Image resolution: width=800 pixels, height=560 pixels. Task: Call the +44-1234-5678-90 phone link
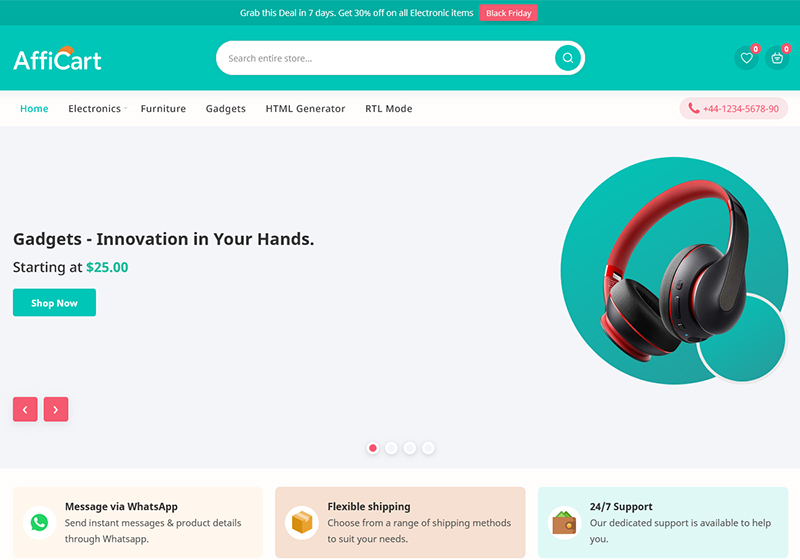pyautogui.click(x=734, y=109)
